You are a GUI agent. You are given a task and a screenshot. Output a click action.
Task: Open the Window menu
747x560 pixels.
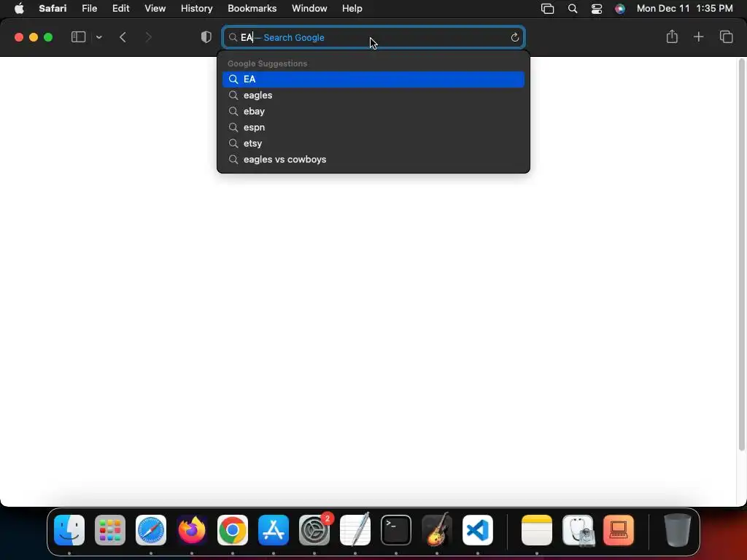(309, 9)
